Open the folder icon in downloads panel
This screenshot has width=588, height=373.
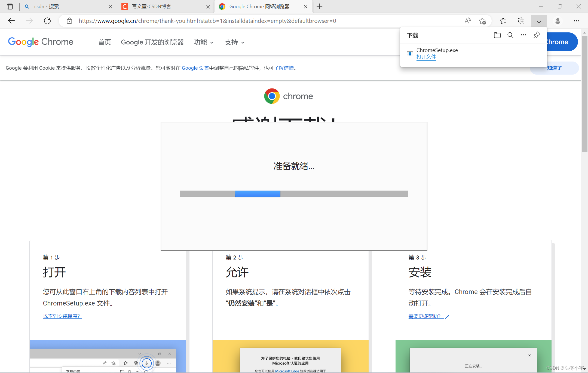click(x=496, y=36)
